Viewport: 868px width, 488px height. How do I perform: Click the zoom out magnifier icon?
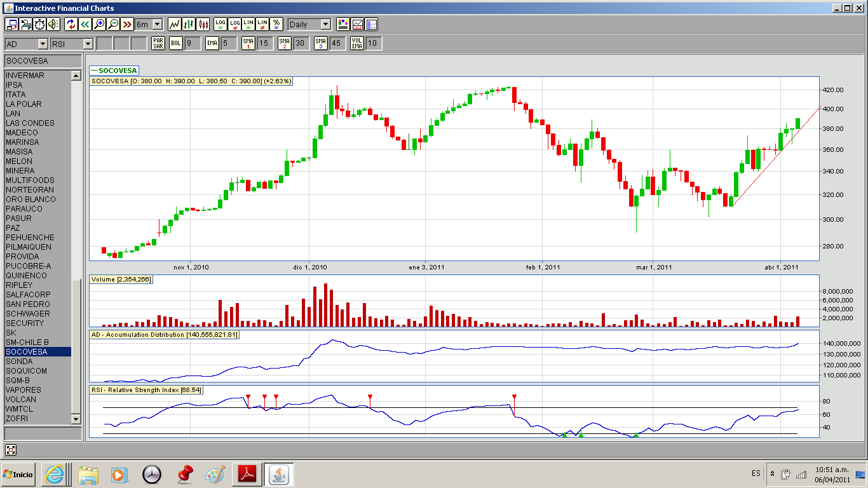pos(113,24)
